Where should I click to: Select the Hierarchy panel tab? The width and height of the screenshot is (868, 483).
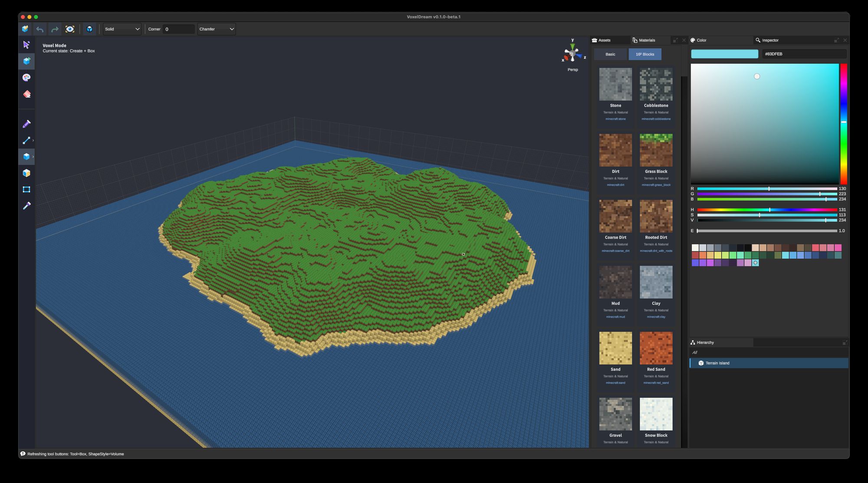pyautogui.click(x=721, y=343)
